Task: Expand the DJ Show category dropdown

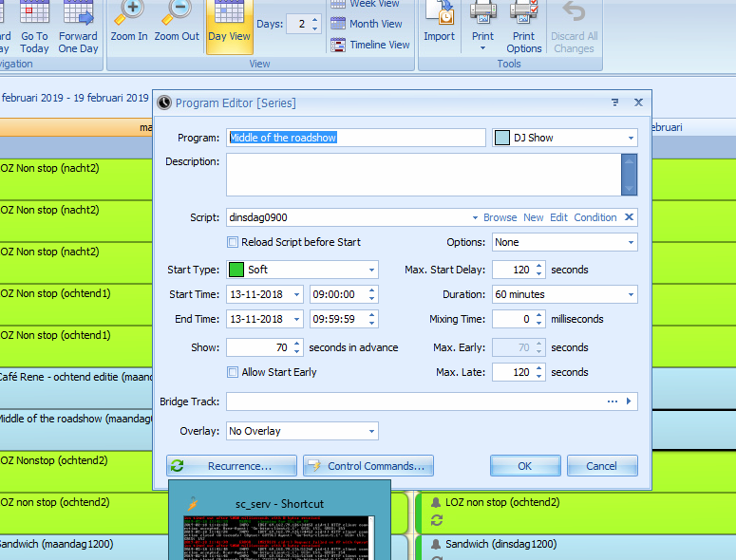Action: pyautogui.click(x=631, y=138)
